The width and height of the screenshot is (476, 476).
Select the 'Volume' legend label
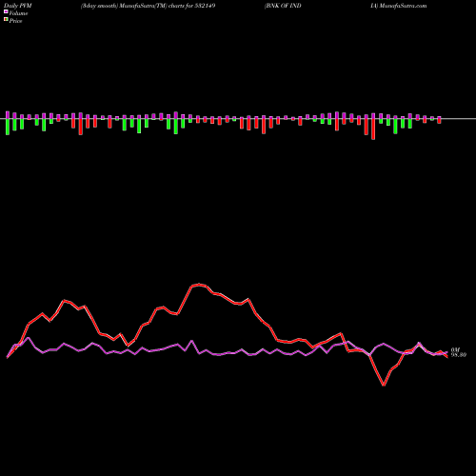pos(18,13)
